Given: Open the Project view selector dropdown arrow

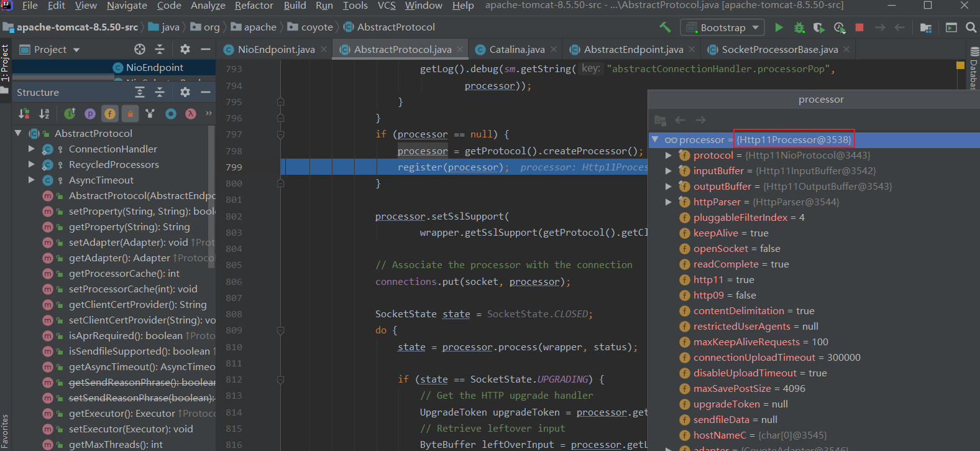Looking at the screenshot, I should coord(76,50).
